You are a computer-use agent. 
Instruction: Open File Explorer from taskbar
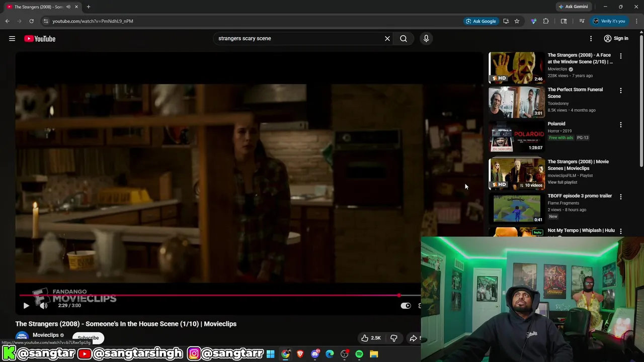[x=374, y=354]
